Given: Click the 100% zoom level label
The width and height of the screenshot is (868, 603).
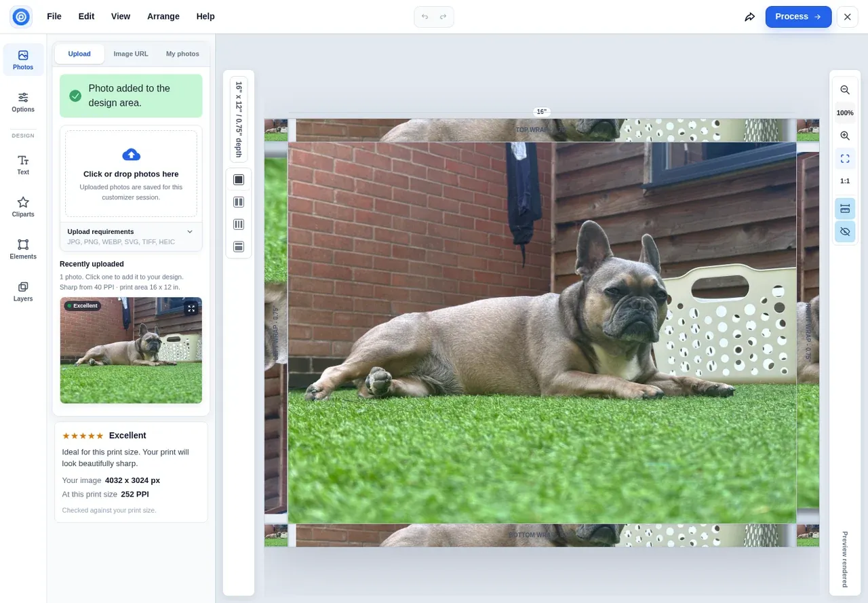Looking at the screenshot, I should [x=845, y=113].
